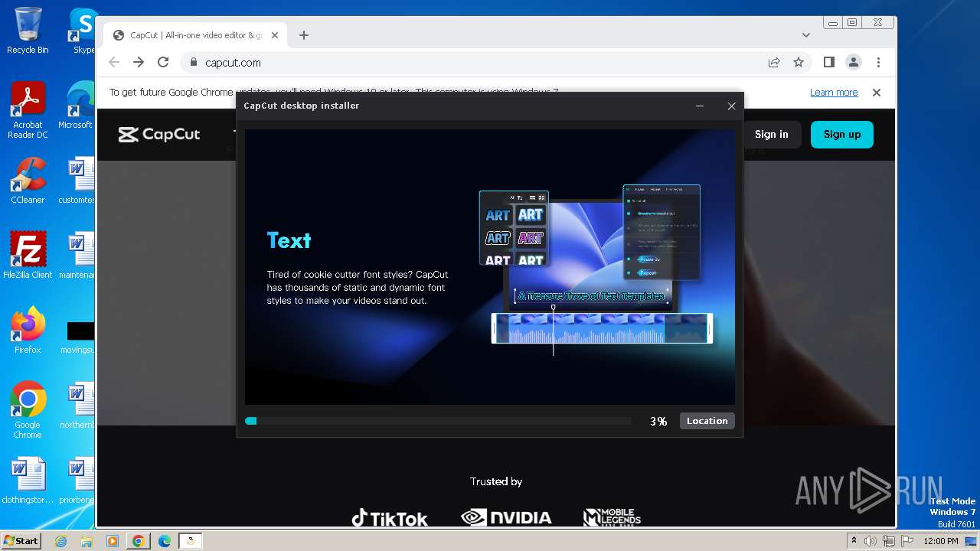Close the CapCut desktop installer window
This screenshot has height=551, width=980.
click(731, 106)
